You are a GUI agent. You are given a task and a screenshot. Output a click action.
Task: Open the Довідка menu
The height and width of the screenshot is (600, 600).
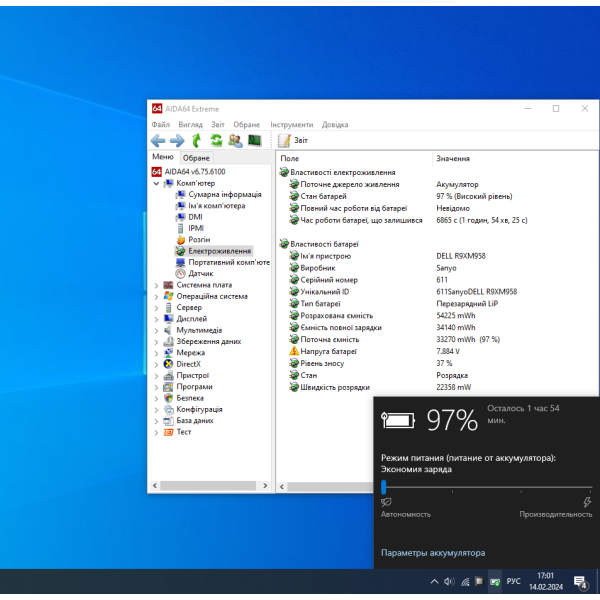click(335, 124)
